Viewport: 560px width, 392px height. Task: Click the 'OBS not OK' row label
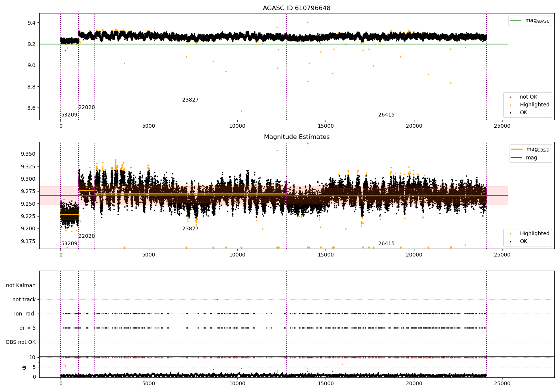coord(21,342)
